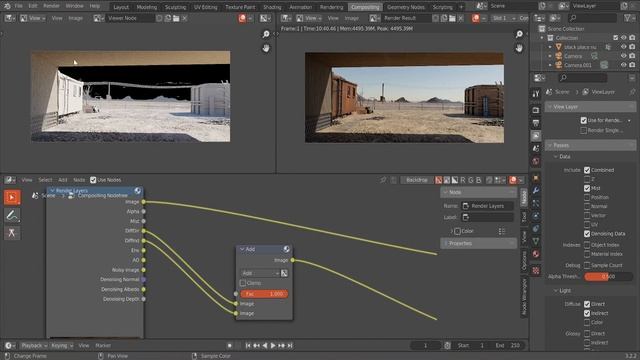This screenshot has width=640, height=360.
Task: Open the View Layer properties tab
Action: coord(536,136)
